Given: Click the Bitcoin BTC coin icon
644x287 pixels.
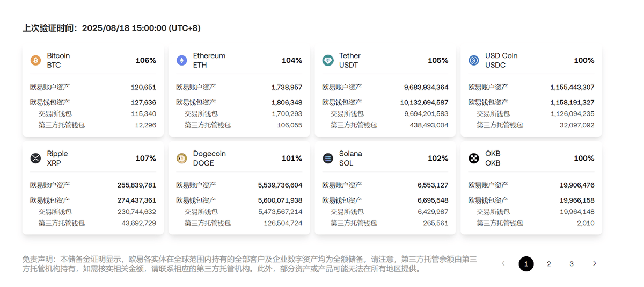Looking at the screenshot, I should click(35, 60).
